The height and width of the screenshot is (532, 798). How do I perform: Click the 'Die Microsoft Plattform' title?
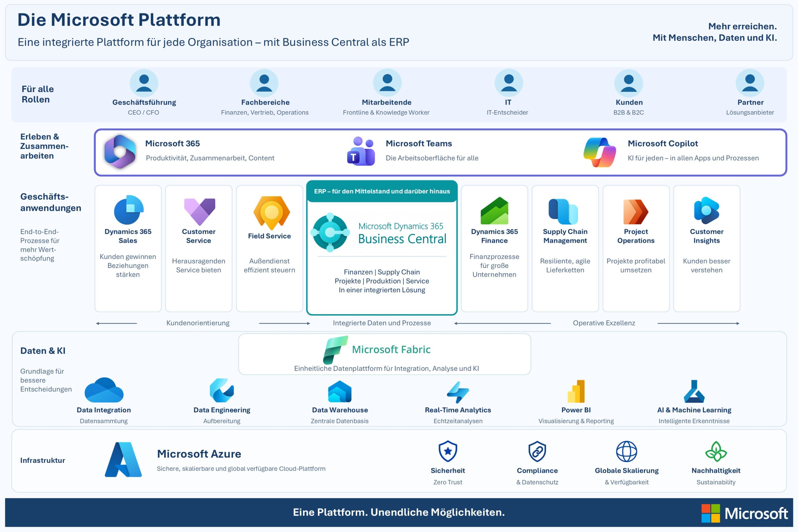tap(119, 20)
